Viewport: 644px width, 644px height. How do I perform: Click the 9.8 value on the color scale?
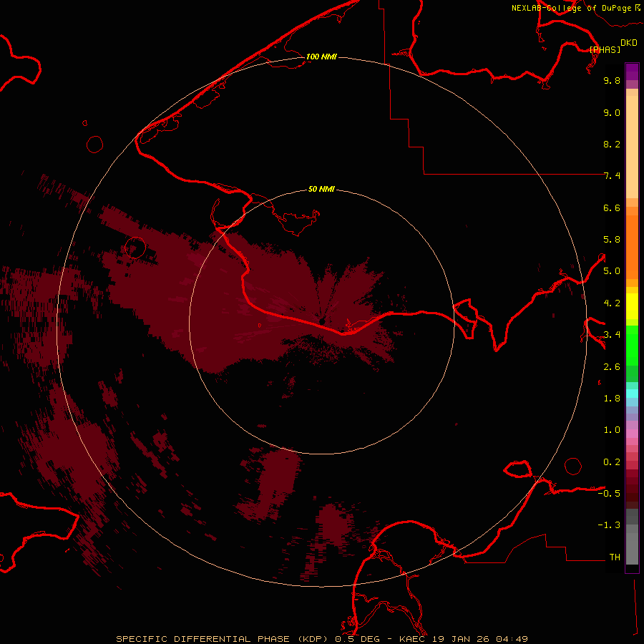(x=612, y=80)
